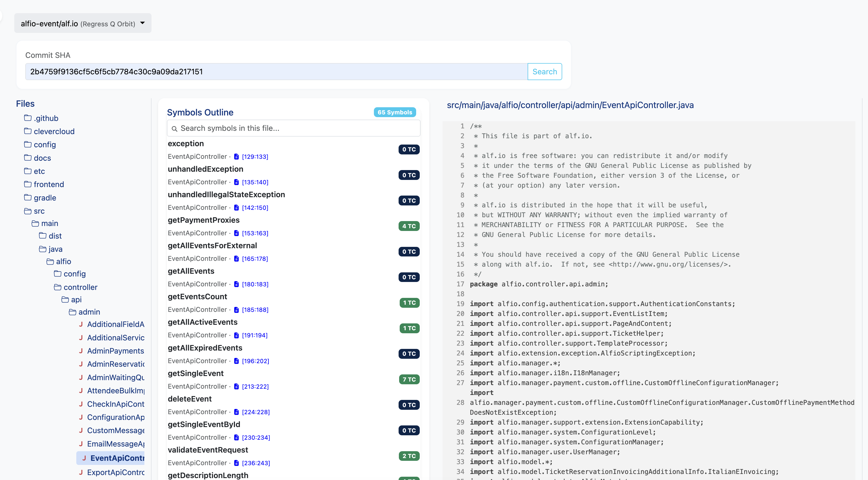Select the exception symbol

[186, 143]
